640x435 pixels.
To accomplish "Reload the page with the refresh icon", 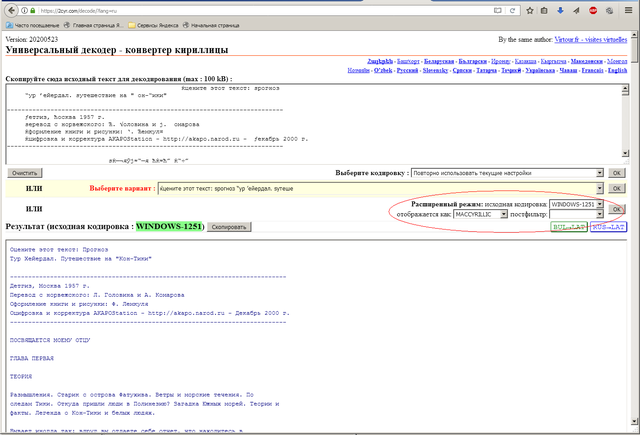I will [512, 11].
